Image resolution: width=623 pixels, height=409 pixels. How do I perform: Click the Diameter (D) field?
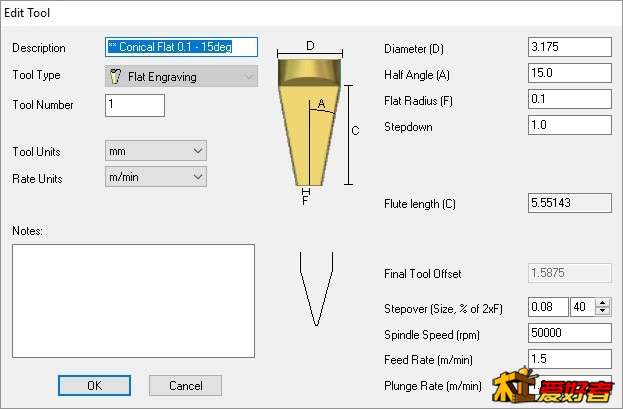(x=569, y=47)
